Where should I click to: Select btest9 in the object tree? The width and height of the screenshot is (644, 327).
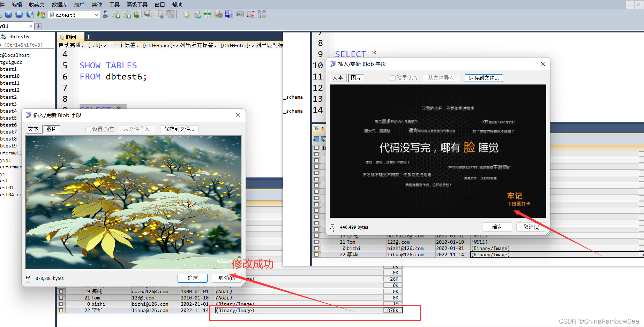(x=8, y=146)
